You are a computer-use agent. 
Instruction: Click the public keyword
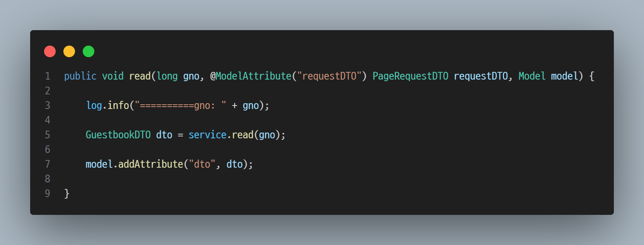[x=80, y=76]
